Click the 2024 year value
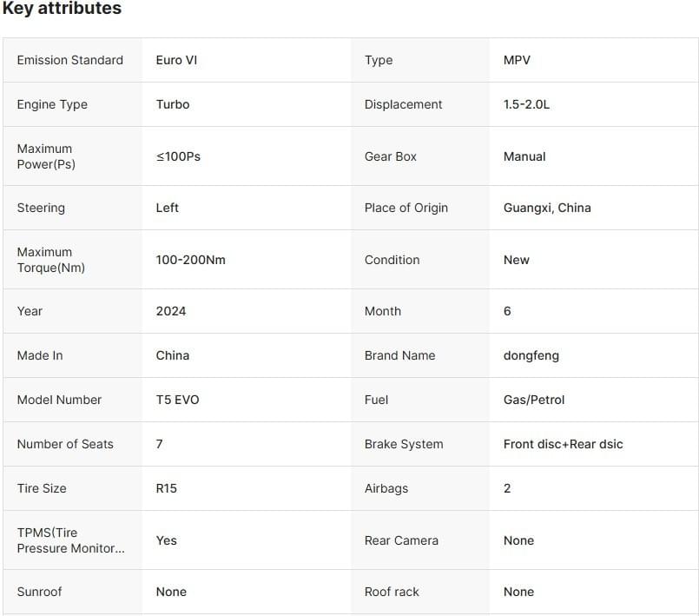The width and height of the screenshot is (699, 616). tap(171, 311)
